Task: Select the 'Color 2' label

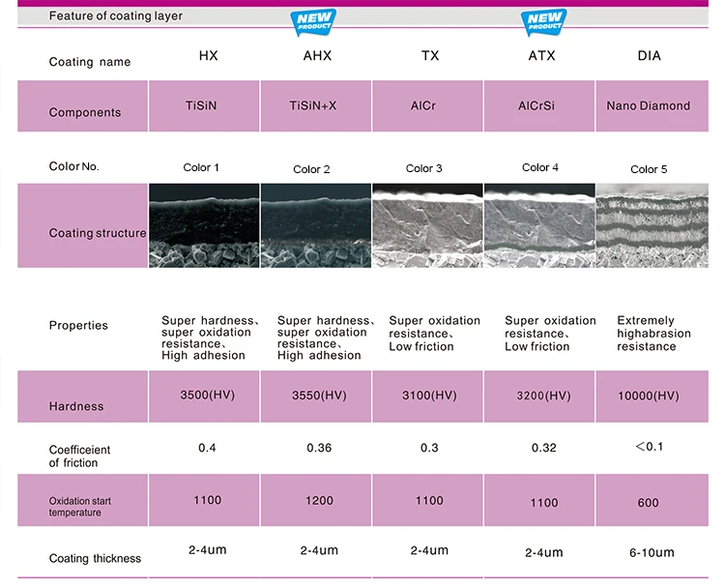Action: point(311,169)
